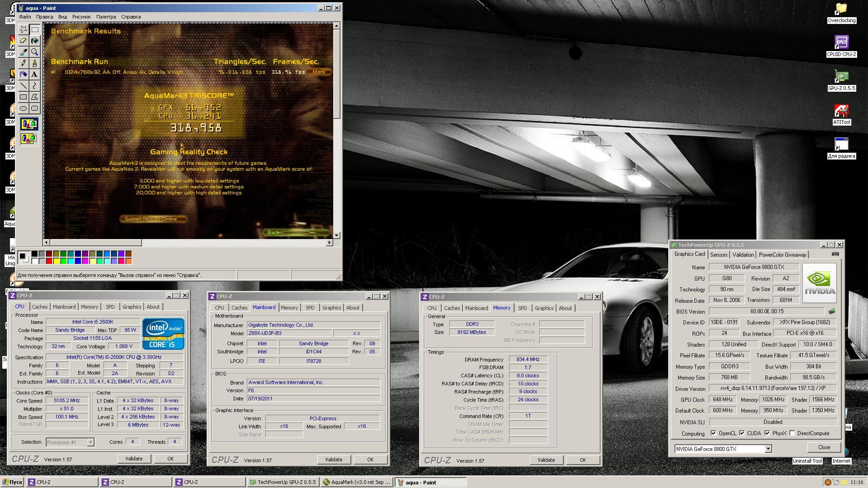The width and height of the screenshot is (868, 488).
Task: Pick the Line tool in Paint
Action: [x=24, y=86]
